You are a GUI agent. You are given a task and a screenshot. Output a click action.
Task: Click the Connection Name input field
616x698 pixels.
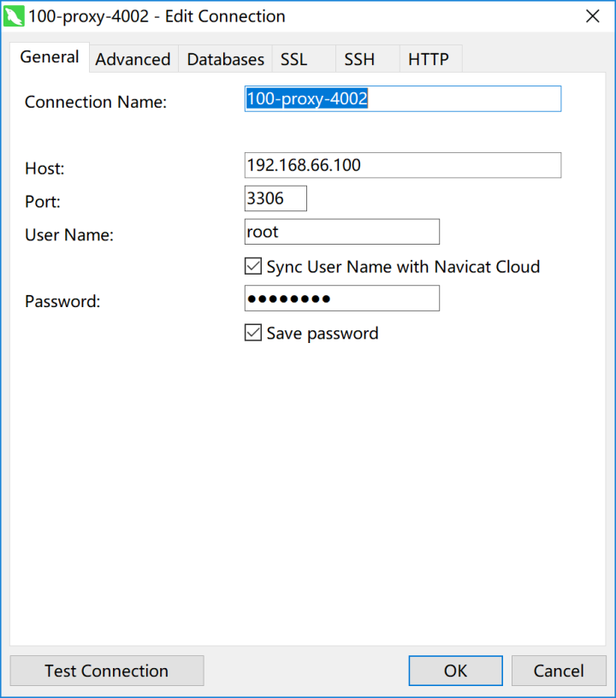pos(403,99)
